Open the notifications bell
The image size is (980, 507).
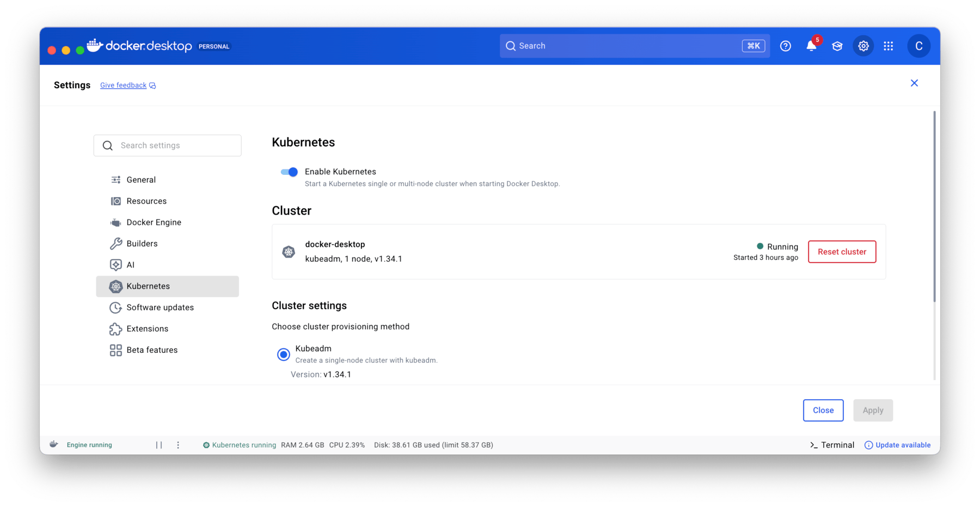[811, 46]
